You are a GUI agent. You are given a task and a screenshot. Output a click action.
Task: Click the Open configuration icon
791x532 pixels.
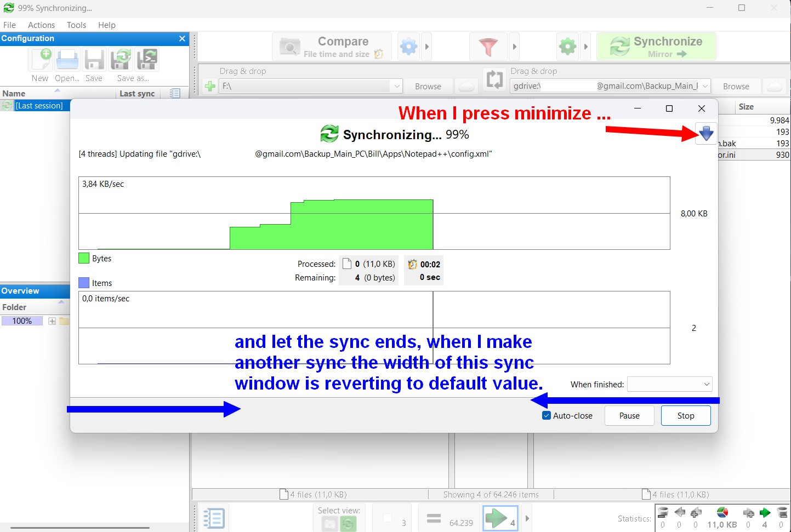click(x=67, y=60)
